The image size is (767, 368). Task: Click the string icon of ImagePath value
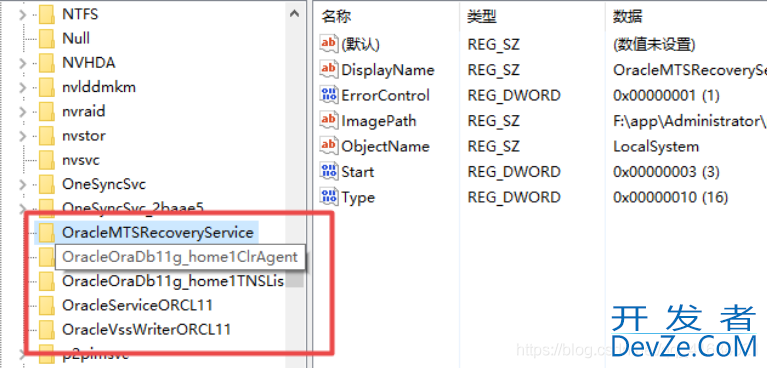(x=329, y=120)
